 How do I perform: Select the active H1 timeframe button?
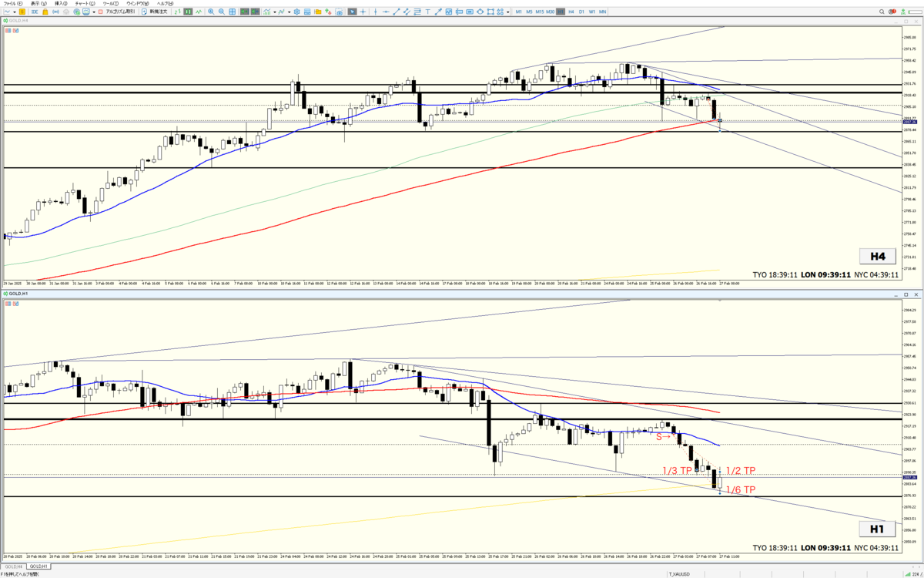point(561,12)
